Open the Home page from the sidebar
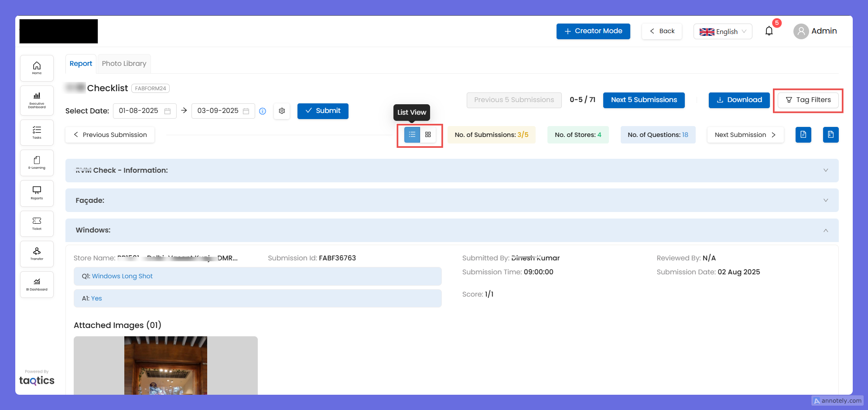 pos(37,68)
